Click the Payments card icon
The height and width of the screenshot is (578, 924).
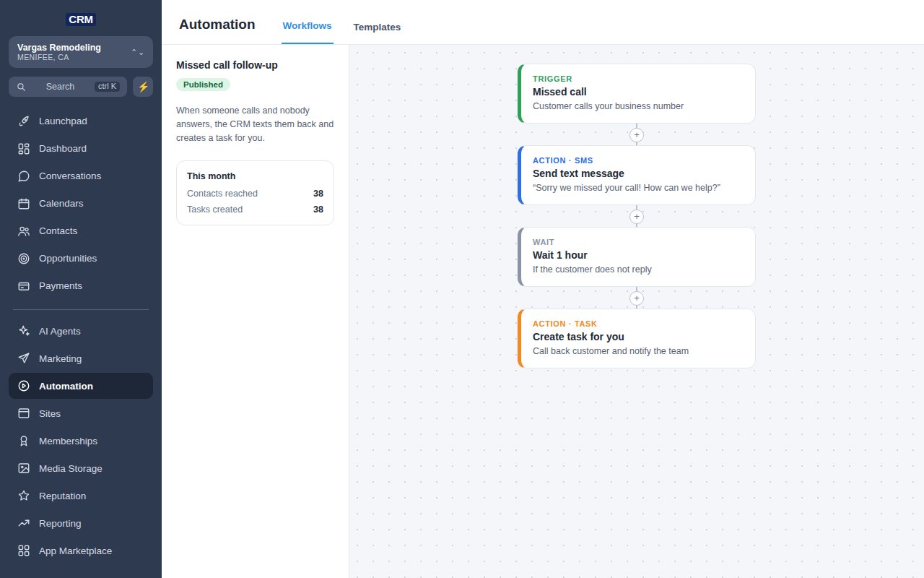click(24, 286)
